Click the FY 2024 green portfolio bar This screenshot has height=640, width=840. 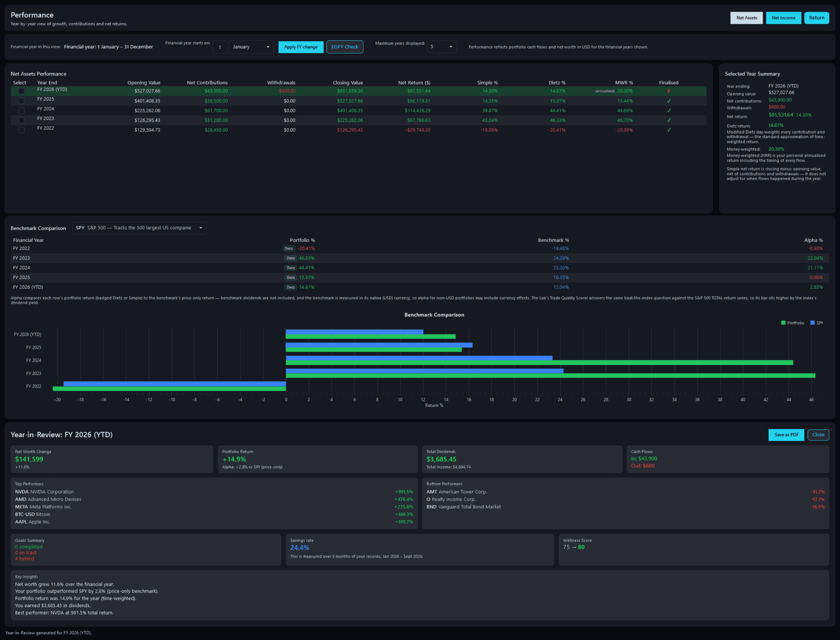click(x=540, y=363)
